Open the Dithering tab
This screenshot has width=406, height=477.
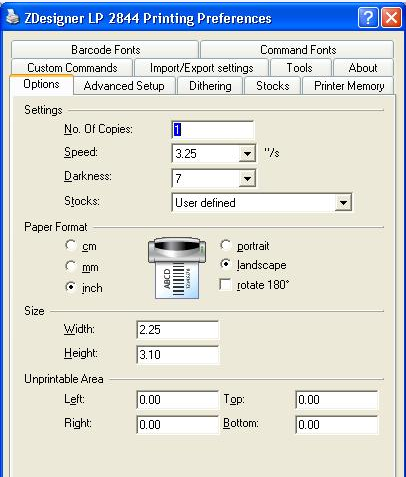pos(210,86)
